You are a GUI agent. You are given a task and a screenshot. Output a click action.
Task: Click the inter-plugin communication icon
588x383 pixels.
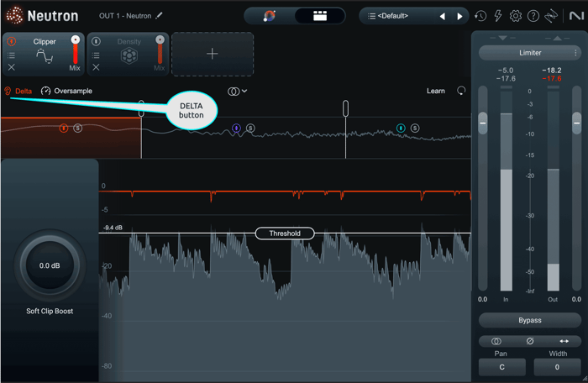pyautogui.click(x=551, y=16)
